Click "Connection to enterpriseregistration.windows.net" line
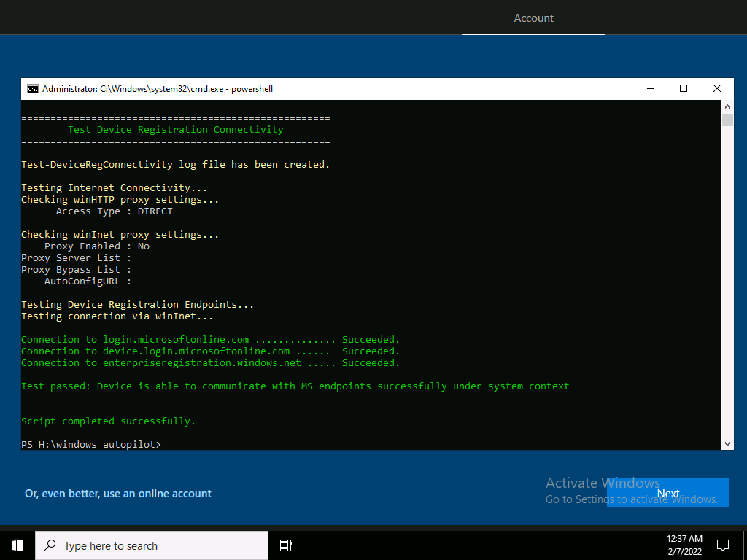The image size is (747, 560). tap(210, 363)
